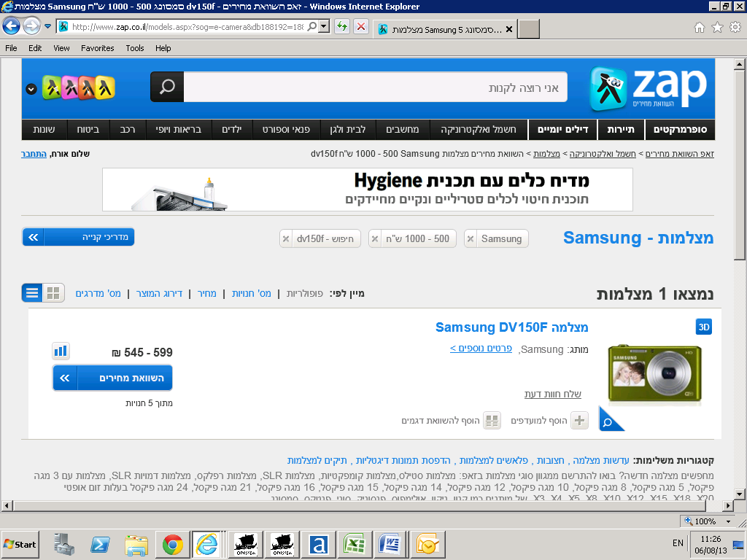Remove the 500 - 1000 price filter
Screen dimensions: 747x560
pyautogui.click(x=375, y=238)
